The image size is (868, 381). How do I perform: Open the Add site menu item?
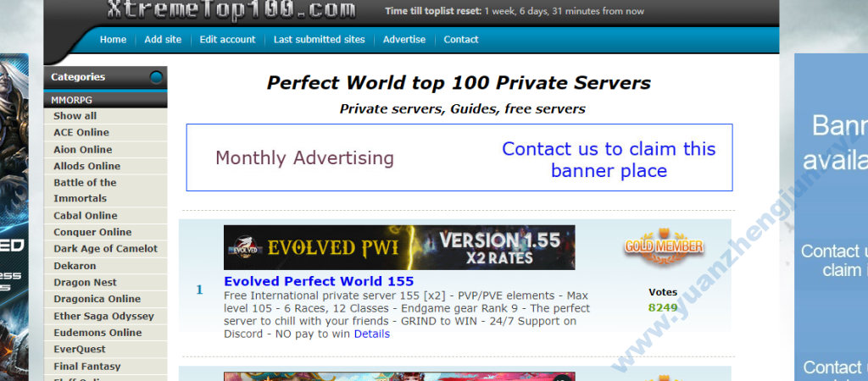(x=163, y=40)
